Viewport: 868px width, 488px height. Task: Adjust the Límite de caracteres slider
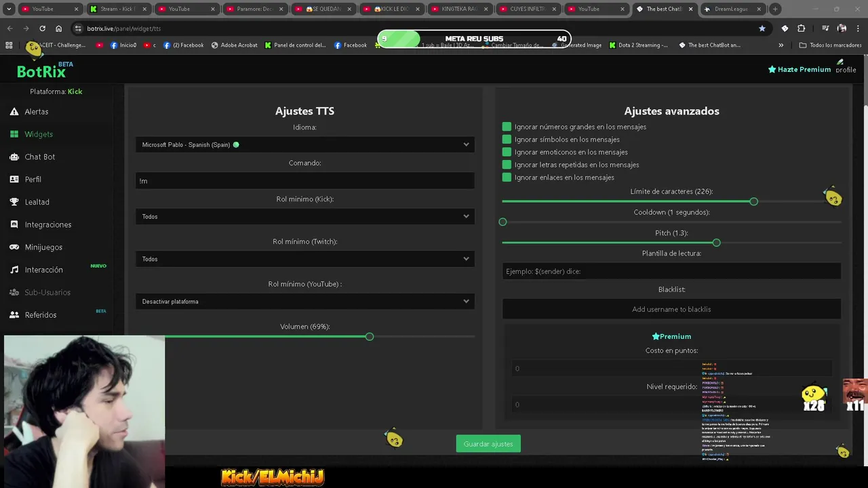point(753,202)
